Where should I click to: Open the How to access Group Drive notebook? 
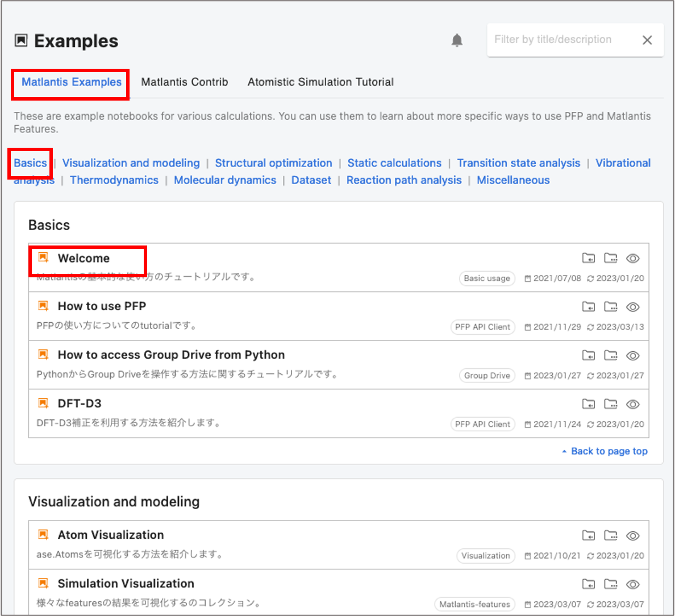point(171,355)
